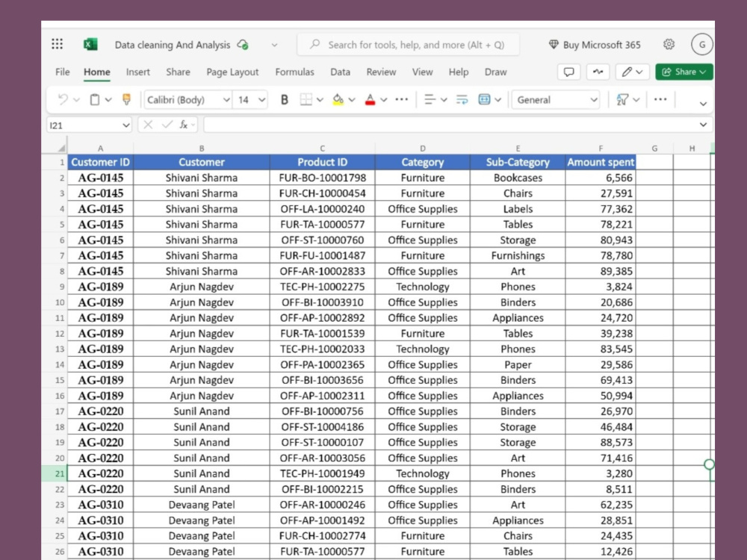Apply the red font color
Viewport: 747px width, 560px height.
[x=370, y=99]
